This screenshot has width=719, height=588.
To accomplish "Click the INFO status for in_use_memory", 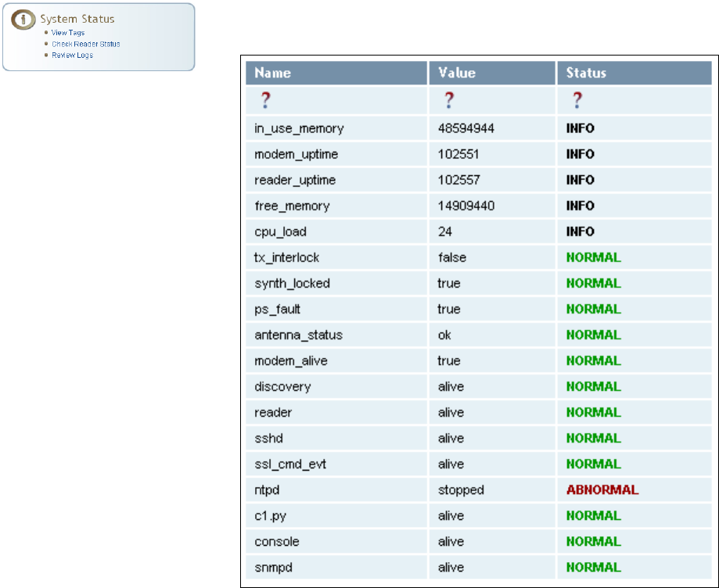I will point(580,128).
